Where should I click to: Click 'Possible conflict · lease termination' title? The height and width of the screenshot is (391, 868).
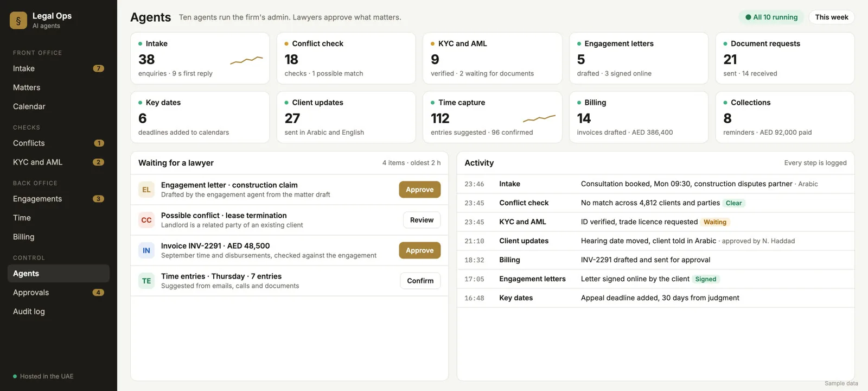[x=224, y=216]
